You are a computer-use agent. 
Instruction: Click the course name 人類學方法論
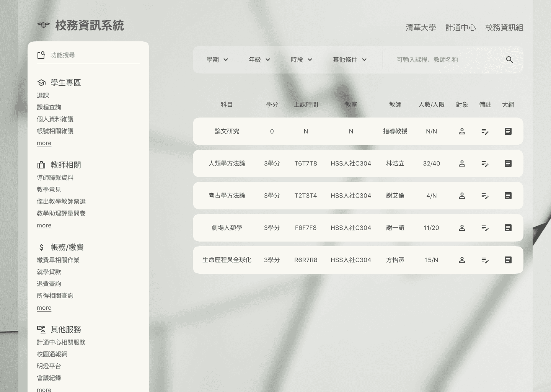[x=227, y=163]
